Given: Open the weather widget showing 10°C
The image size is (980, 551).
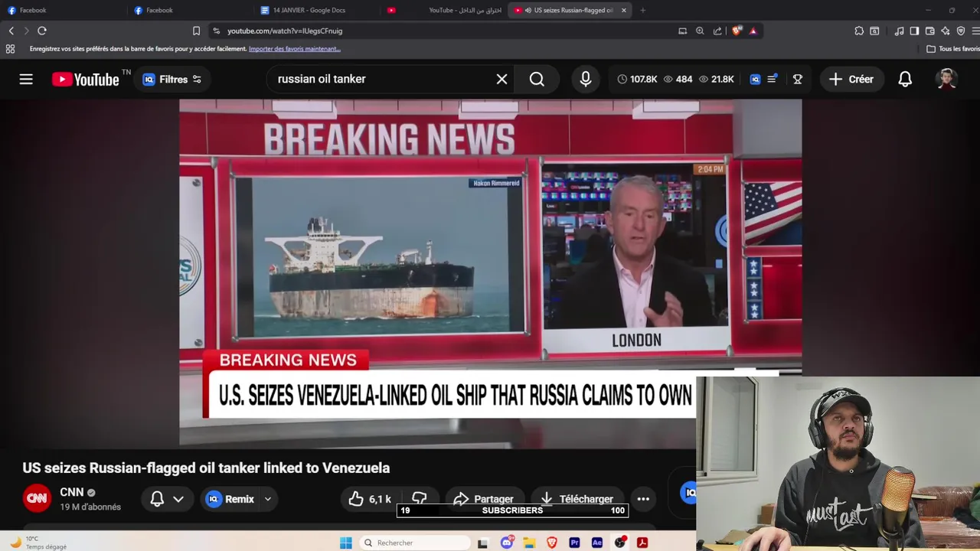Looking at the screenshot, I should coord(38,543).
